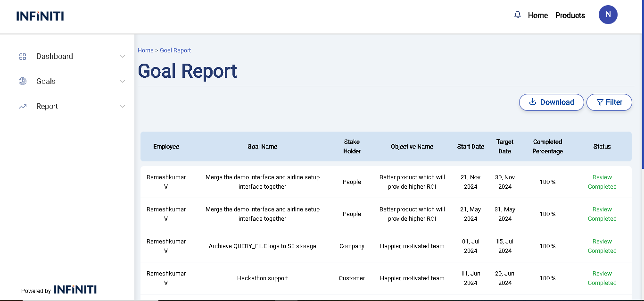Click the Home breadcrumb link
Screen dimensions: 644x301
(x=145, y=50)
